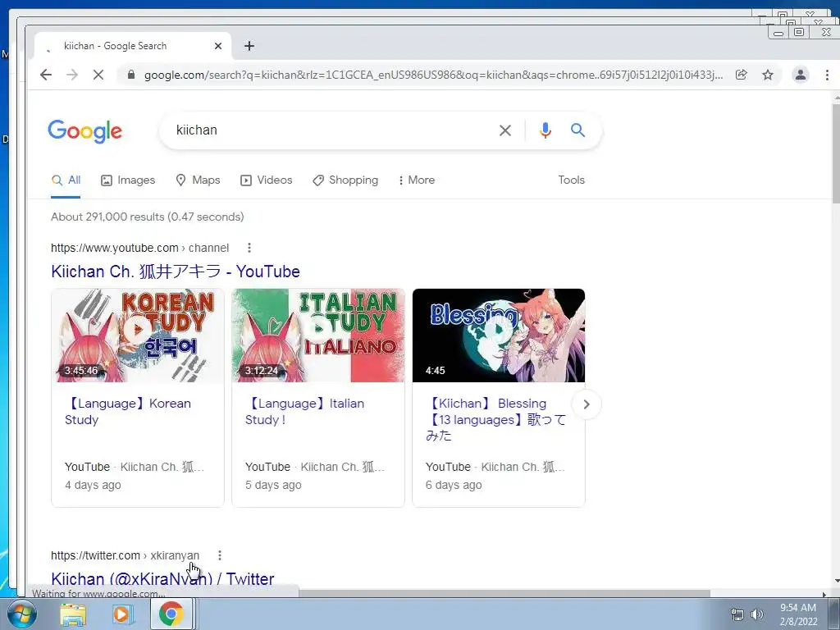
Task: Open new tab with plus button
Action: click(249, 46)
